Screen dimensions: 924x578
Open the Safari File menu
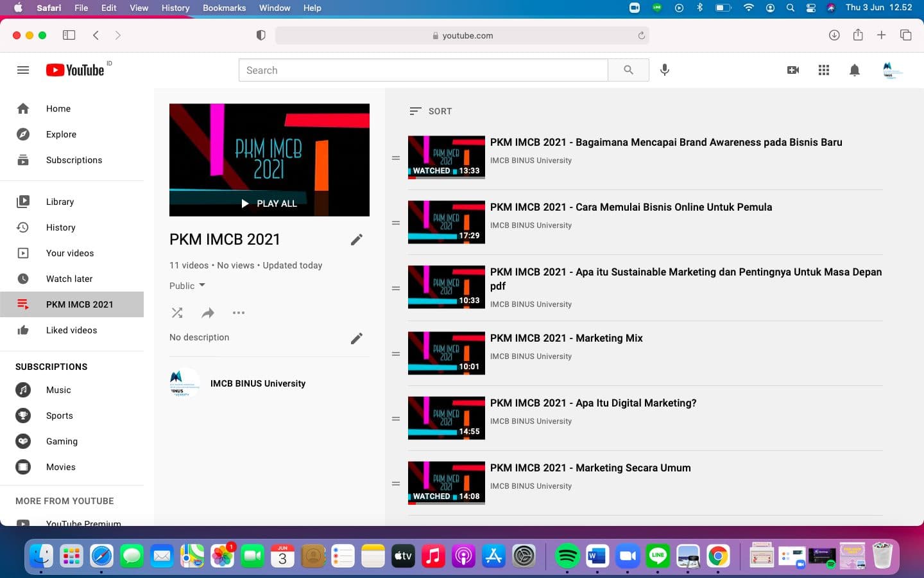pos(81,8)
